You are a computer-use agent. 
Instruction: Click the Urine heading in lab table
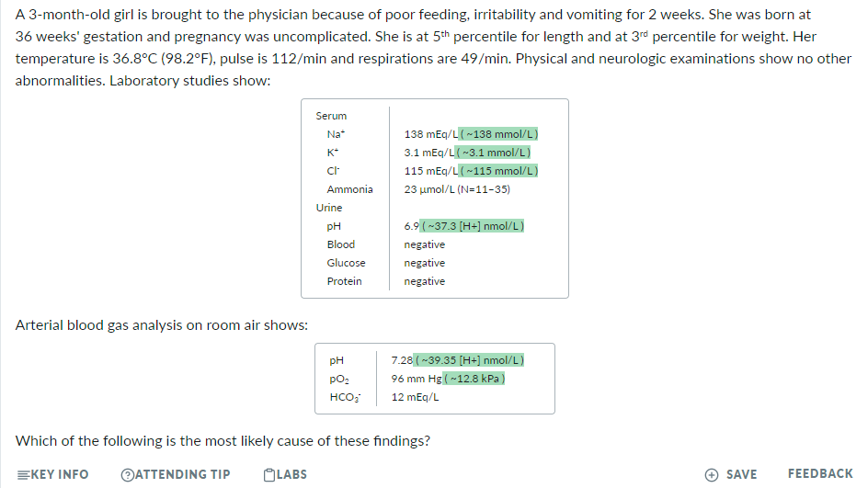(328, 208)
